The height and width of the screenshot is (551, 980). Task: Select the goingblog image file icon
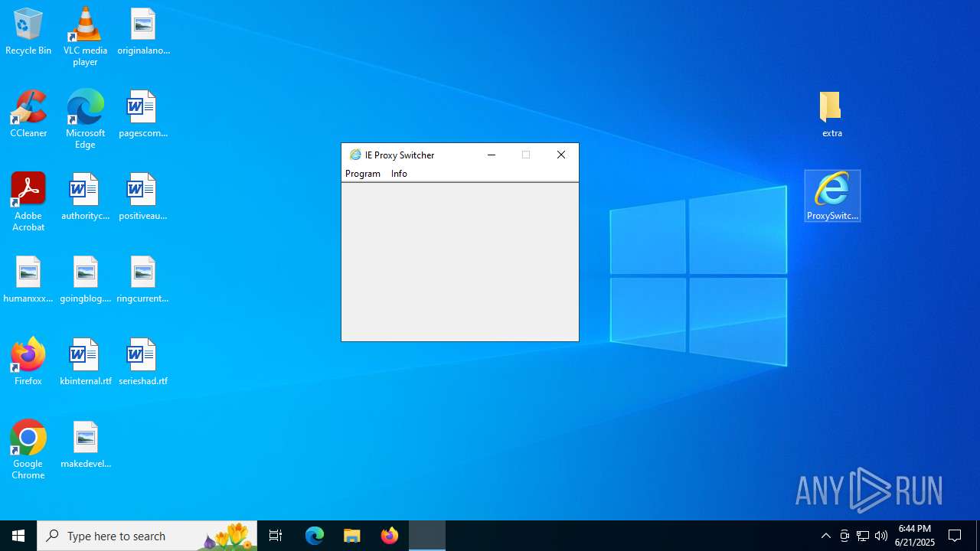pos(85,279)
